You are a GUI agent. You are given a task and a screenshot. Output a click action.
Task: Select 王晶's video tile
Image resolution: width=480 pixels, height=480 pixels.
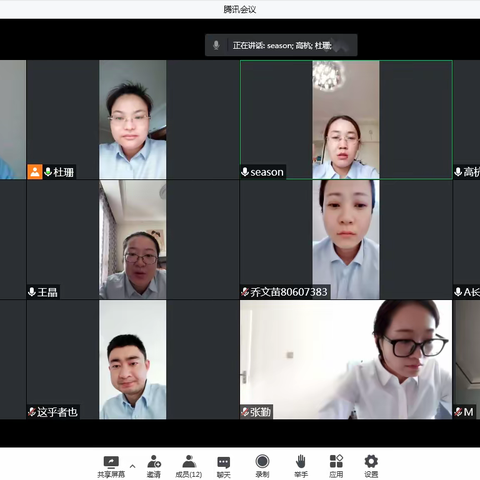[132, 239]
